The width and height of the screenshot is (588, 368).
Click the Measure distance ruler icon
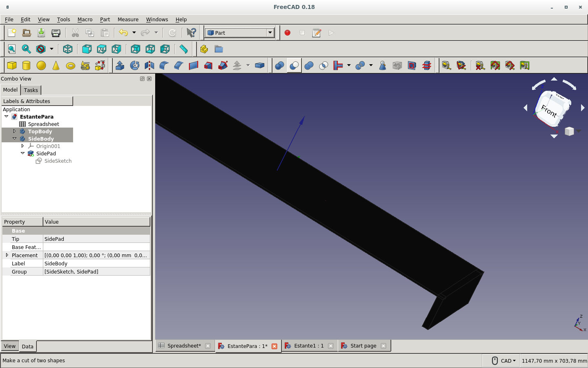tap(184, 49)
